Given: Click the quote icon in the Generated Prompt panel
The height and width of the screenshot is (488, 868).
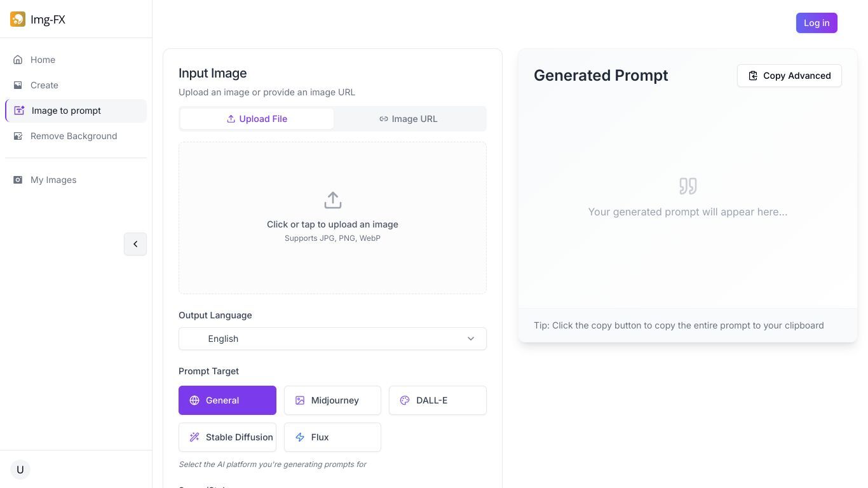Looking at the screenshot, I should coord(688,186).
